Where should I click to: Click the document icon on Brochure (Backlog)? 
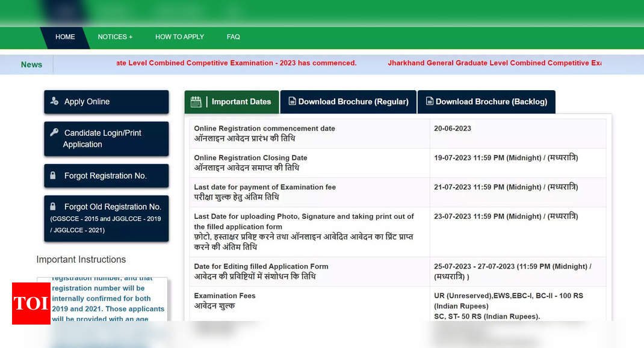tap(430, 101)
